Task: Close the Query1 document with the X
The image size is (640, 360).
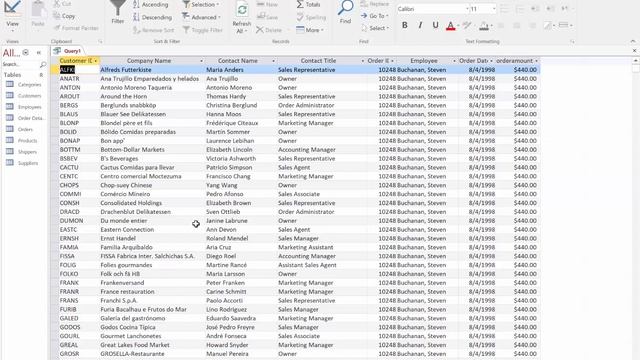Action: (634, 51)
